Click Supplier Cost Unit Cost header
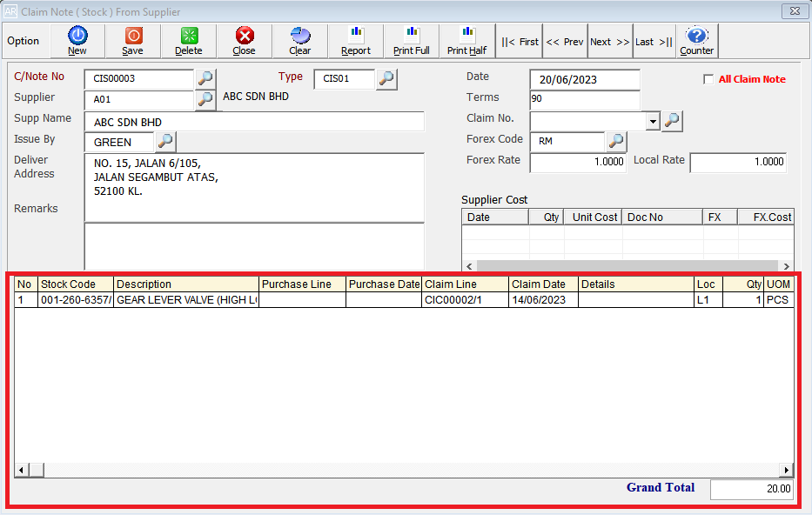 [x=594, y=217]
